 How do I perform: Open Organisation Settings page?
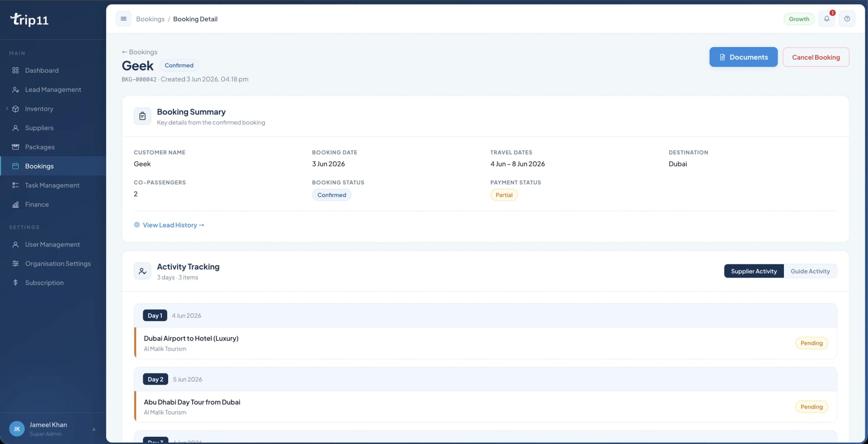tap(53, 264)
